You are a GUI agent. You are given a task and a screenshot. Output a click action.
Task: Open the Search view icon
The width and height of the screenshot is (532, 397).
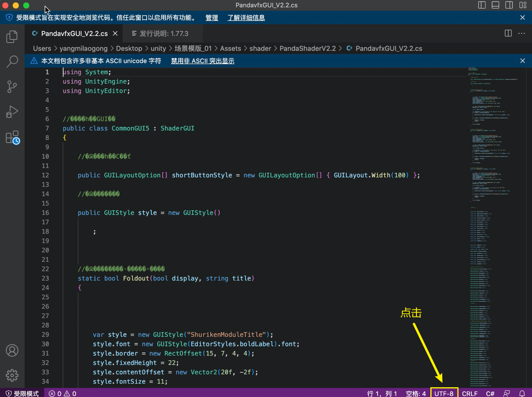pyautogui.click(x=12, y=61)
